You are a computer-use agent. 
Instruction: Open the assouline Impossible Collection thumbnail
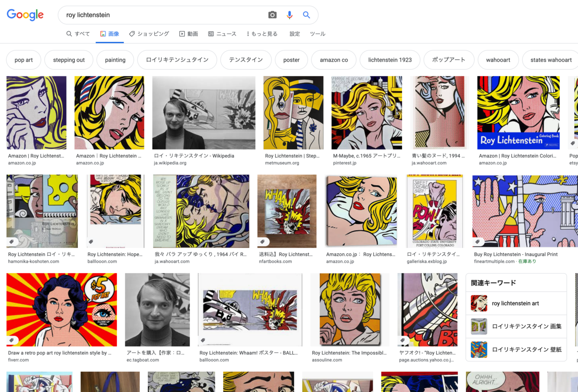[350, 310]
